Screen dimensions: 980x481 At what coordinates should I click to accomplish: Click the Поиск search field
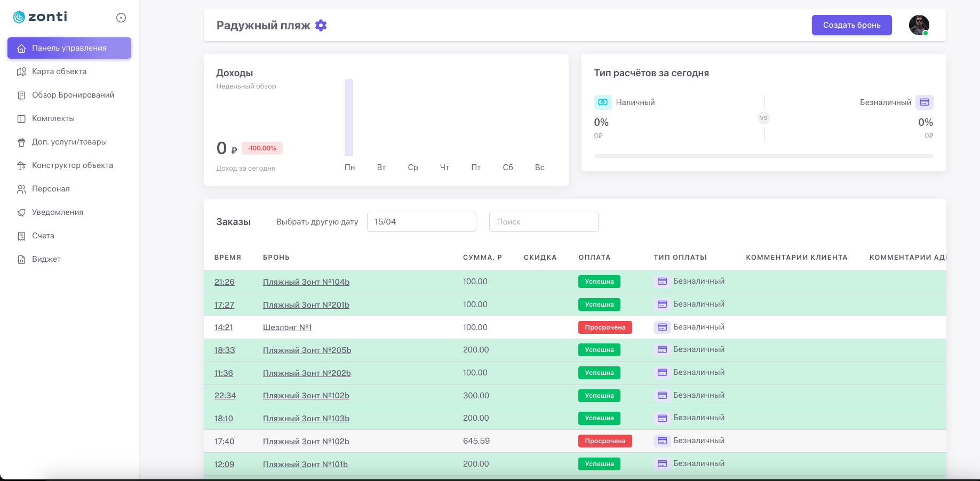[x=543, y=222]
